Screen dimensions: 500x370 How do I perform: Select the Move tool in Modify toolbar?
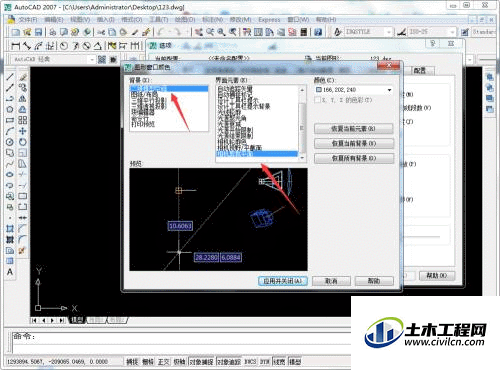23,131
